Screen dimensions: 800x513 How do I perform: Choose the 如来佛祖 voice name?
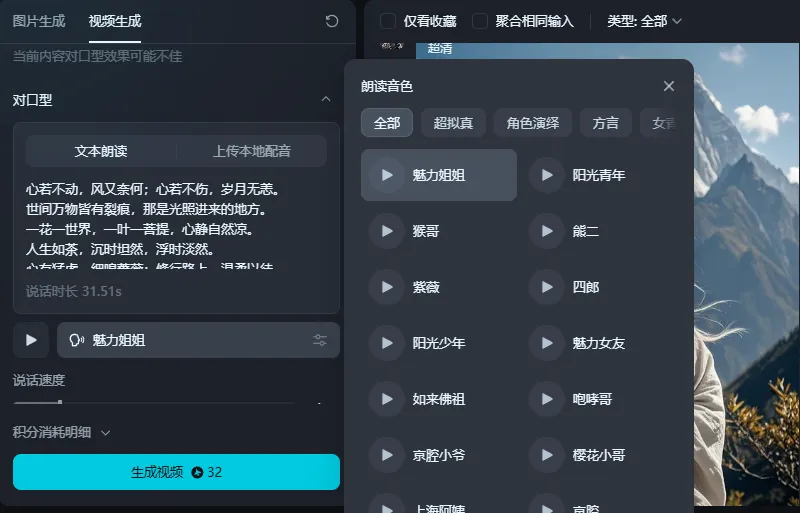[x=439, y=399]
